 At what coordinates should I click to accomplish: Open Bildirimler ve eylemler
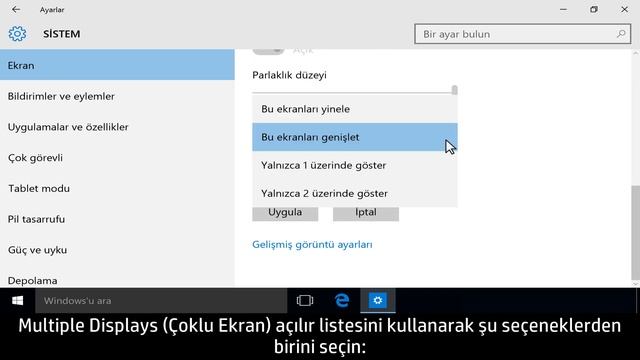117,96
